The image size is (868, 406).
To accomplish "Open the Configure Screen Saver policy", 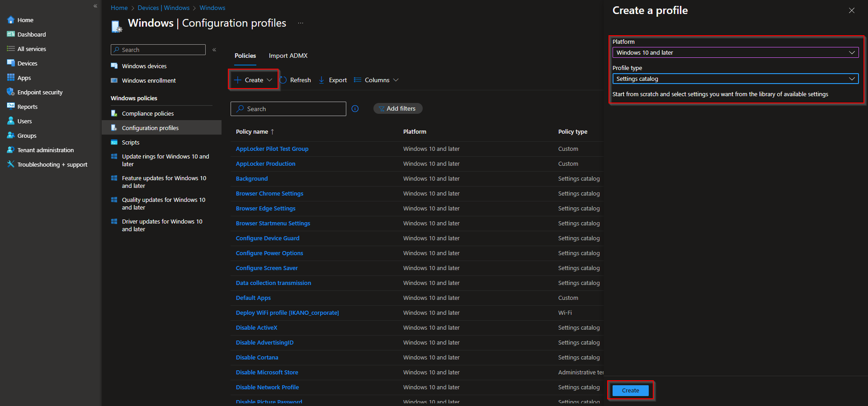I will click(x=267, y=268).
